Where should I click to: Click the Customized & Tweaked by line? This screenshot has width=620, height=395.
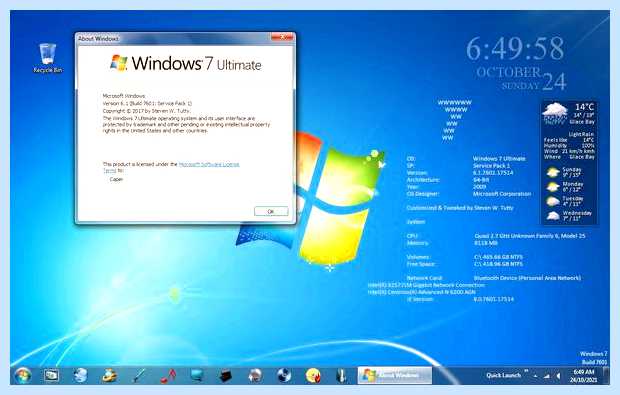click(x=460, y=208)
